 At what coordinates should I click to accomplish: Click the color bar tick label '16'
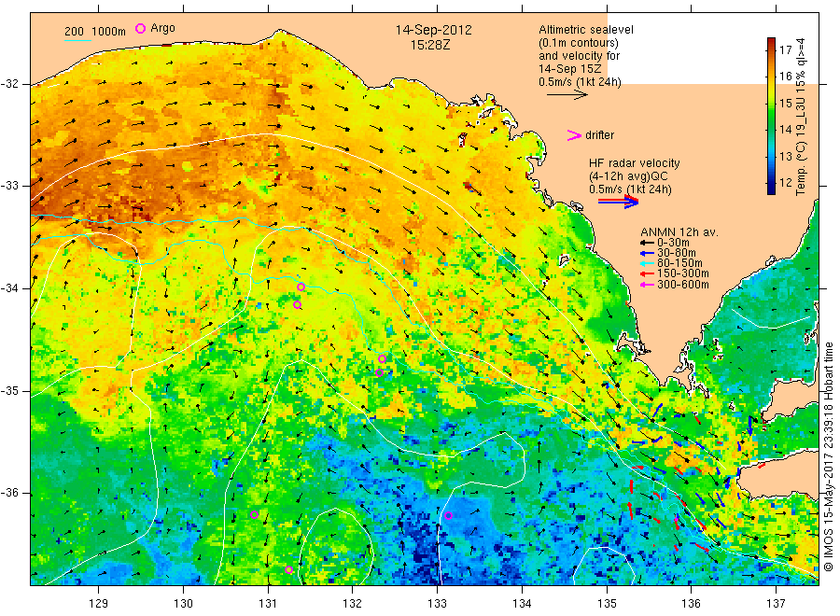click(x=786, y=77)
